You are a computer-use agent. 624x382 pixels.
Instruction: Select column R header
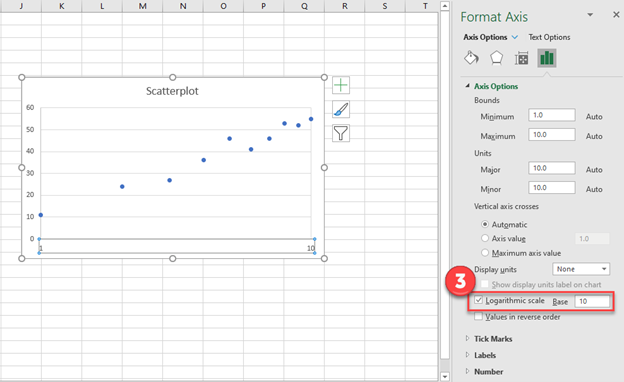(345, 6)
